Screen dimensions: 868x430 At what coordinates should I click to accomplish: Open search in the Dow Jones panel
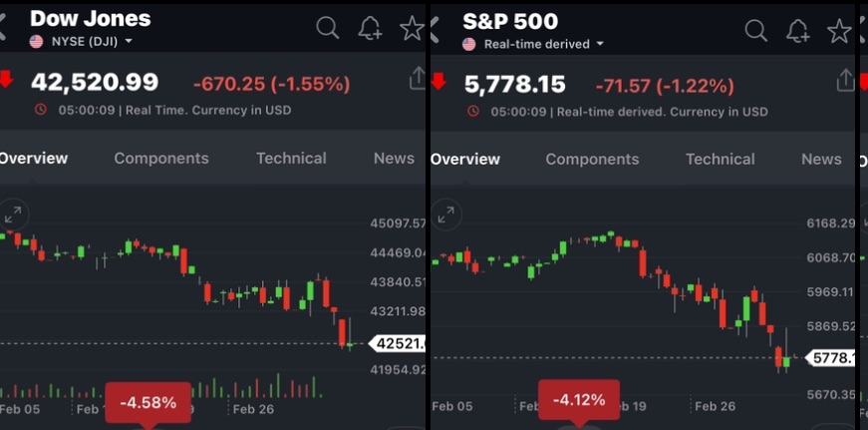(x=327, y=29)
